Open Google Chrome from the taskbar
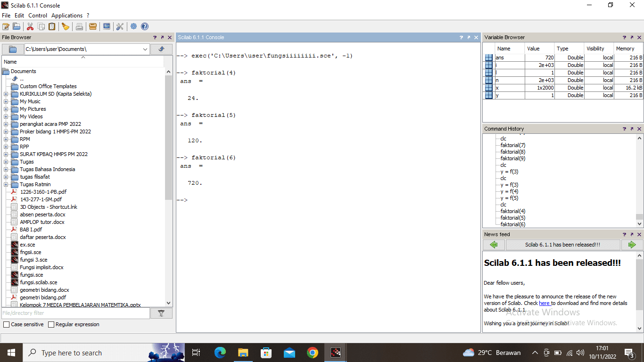Image resolution: width=644 pixels, height=362 pixels. click(x=312, y=353)
